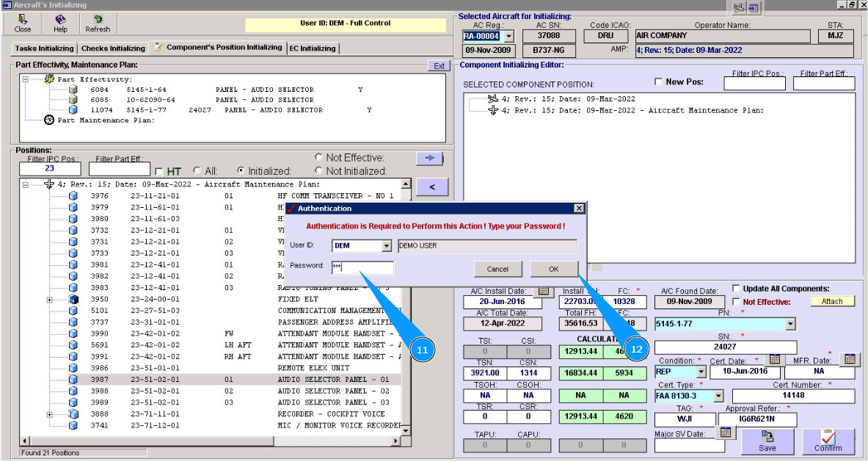This screenshot has height=462, width=868.
Task: Click the Confirm checkmark button
Action: (x=828, y=441)
